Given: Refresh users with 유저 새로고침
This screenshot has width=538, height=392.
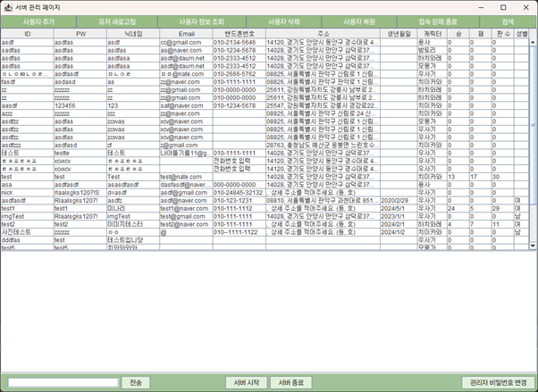Looking at the screenshot, I should [x=116, y=21].
